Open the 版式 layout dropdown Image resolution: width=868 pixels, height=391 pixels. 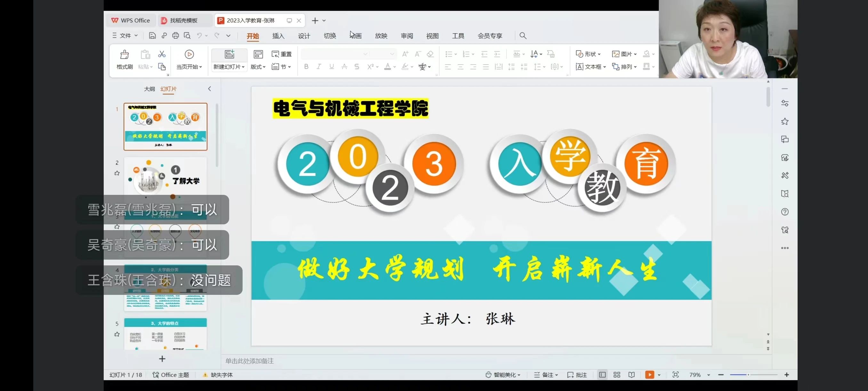tap(258, 67)
